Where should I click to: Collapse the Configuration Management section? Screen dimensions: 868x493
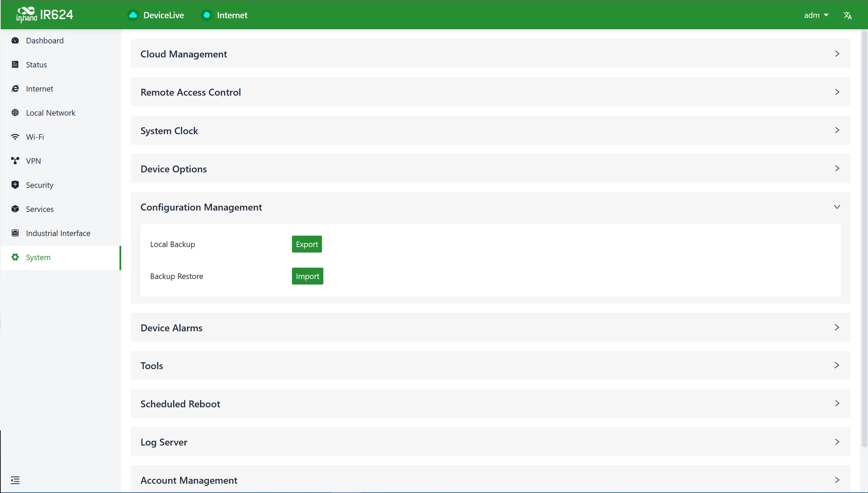click(490, 207)
